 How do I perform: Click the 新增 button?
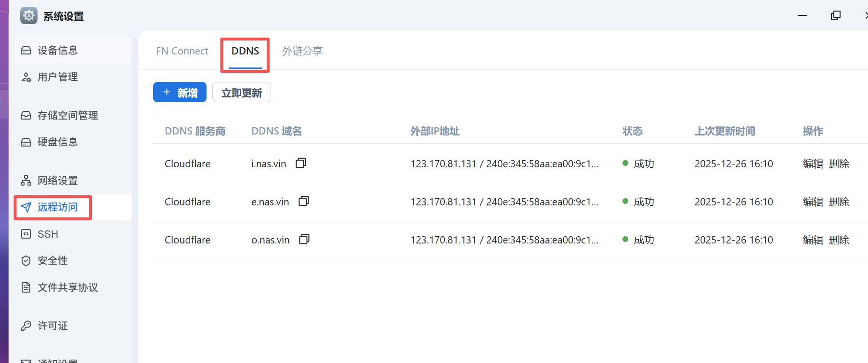point(180,92)
